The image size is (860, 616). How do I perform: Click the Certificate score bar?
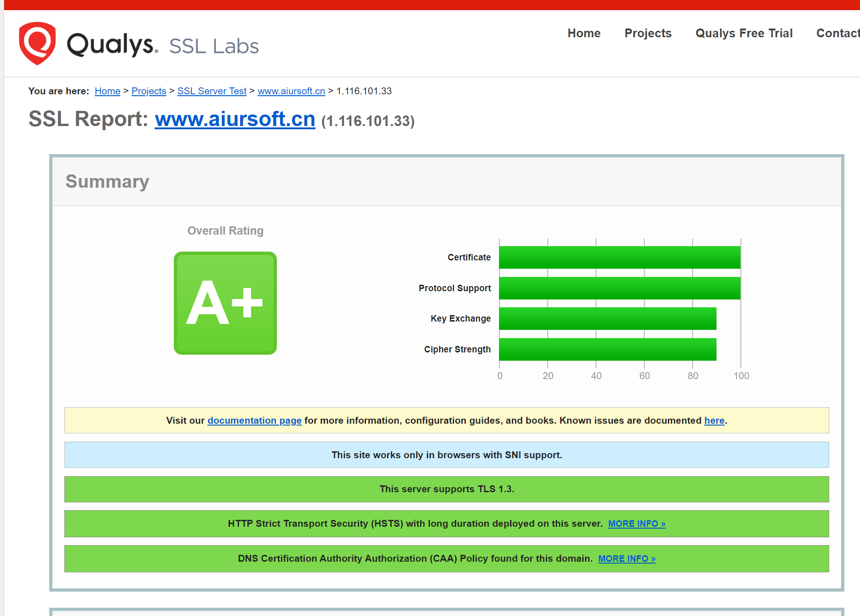619,258
